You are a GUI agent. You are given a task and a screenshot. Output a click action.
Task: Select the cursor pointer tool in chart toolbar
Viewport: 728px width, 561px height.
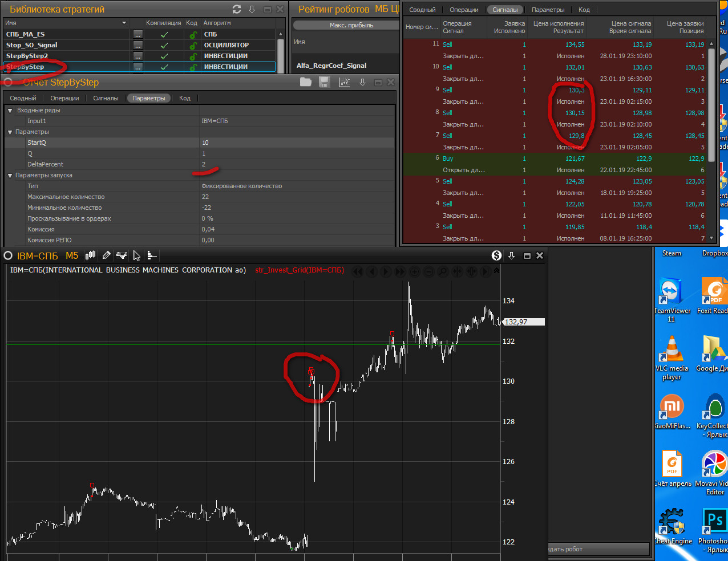(x=136, y=255)
